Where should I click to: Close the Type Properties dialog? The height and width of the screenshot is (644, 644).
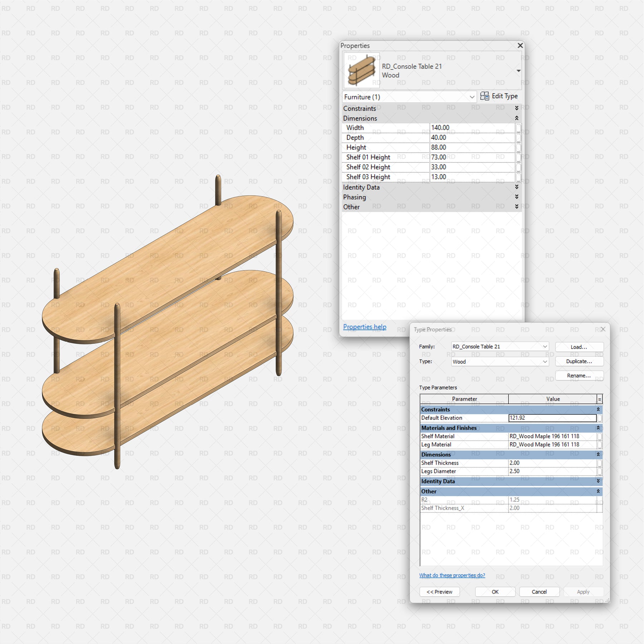[x=603, y=329]
